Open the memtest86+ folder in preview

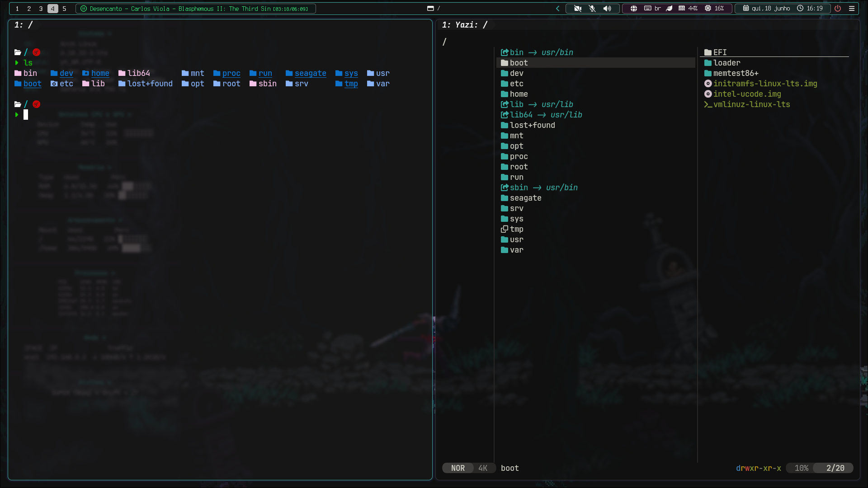[774, 73]
